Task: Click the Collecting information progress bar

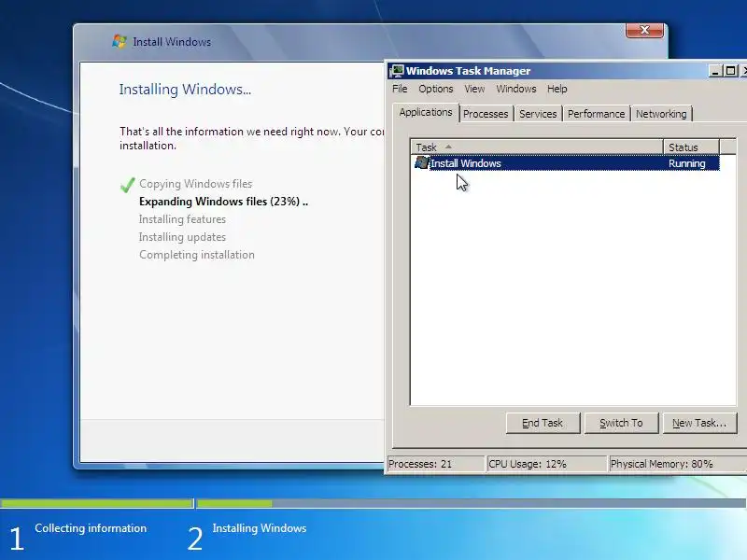Action: [97, 503]
